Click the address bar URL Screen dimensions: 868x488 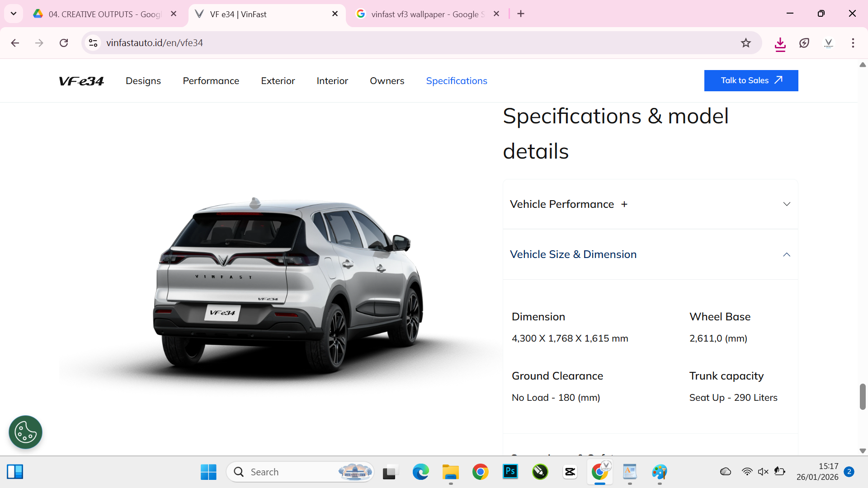[155, 43]
